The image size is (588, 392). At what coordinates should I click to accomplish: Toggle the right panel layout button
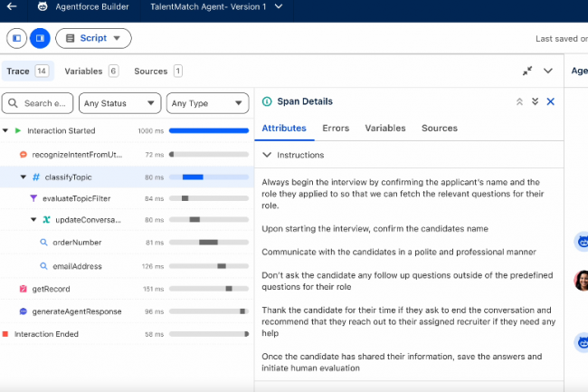(x=39, y=38)
